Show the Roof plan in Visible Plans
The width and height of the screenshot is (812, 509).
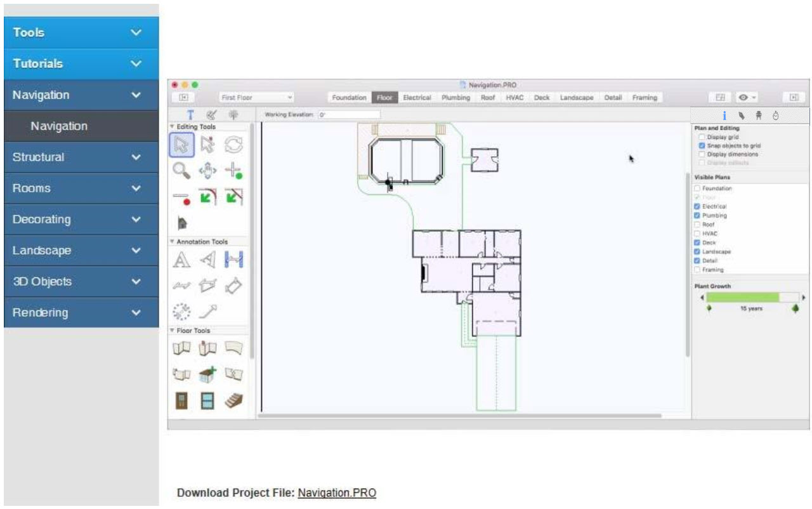click(698, 225)
